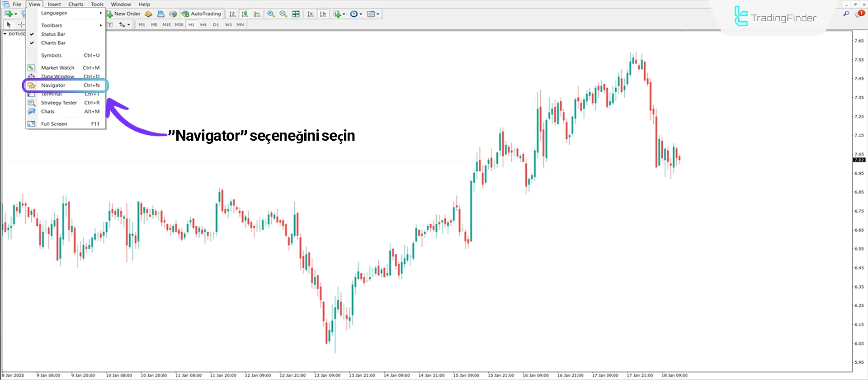This screenshot has height=380, width=868.
Task: Click the periodicity clock icon
Action: tap(354, 14)
